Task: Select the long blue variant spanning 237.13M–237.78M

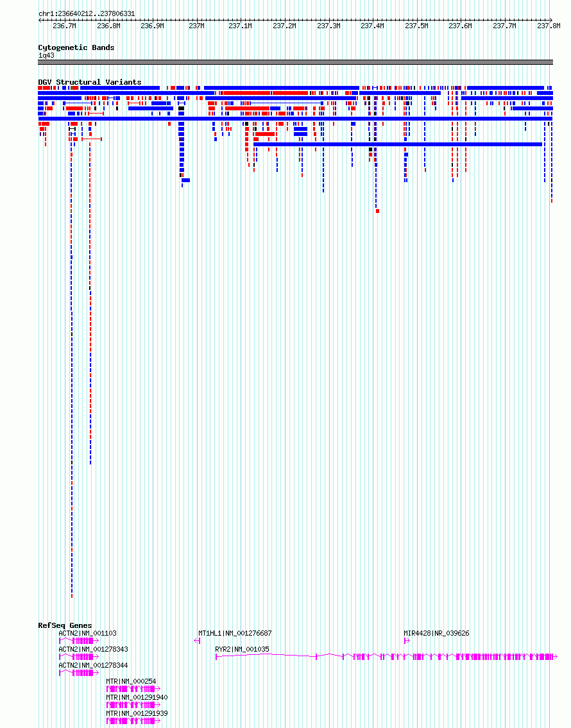Action: (398, 144)
